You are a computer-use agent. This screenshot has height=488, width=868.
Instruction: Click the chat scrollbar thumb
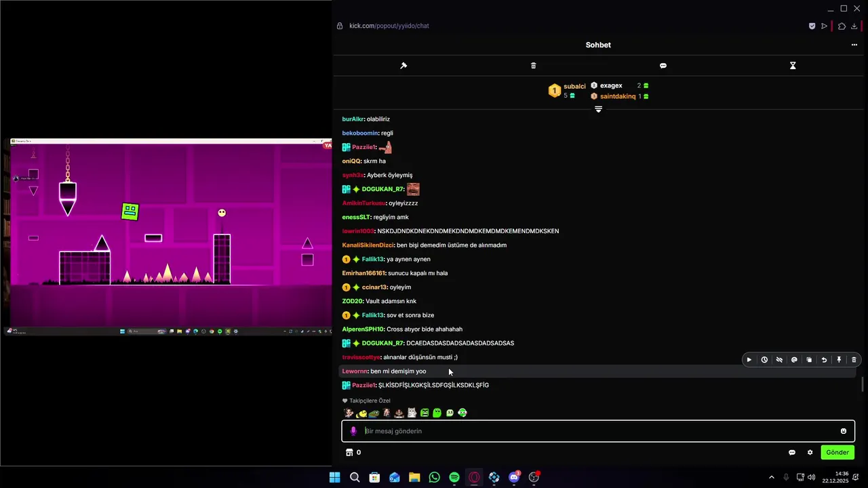[x=863, y=384]
